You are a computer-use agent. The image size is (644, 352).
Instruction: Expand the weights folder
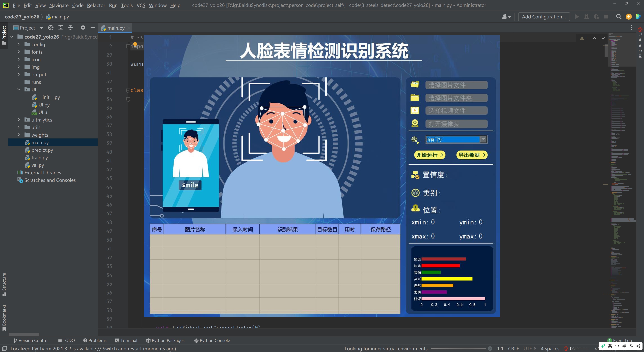click(x=18, y=135)
